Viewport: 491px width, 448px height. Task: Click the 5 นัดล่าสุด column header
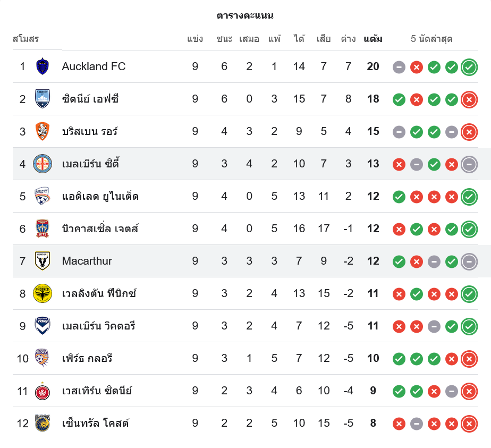(431, 39)
